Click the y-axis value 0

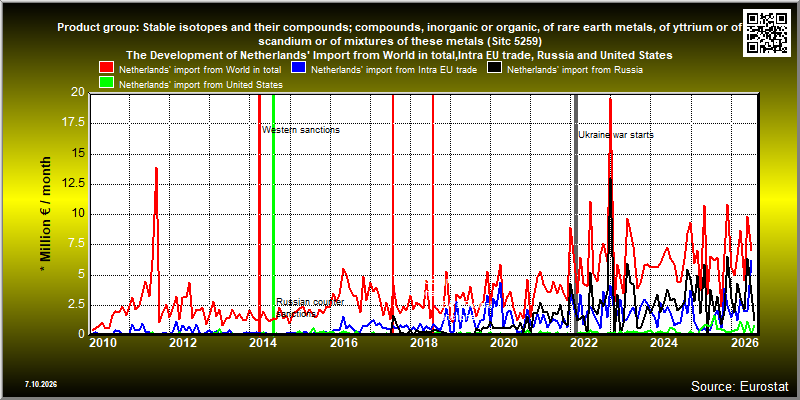82,334
